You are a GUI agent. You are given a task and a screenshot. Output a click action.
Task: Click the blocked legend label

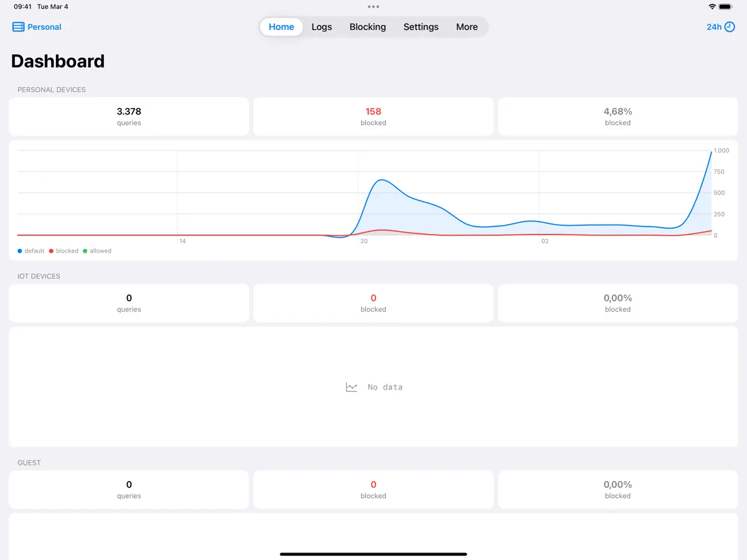(67, 251)
